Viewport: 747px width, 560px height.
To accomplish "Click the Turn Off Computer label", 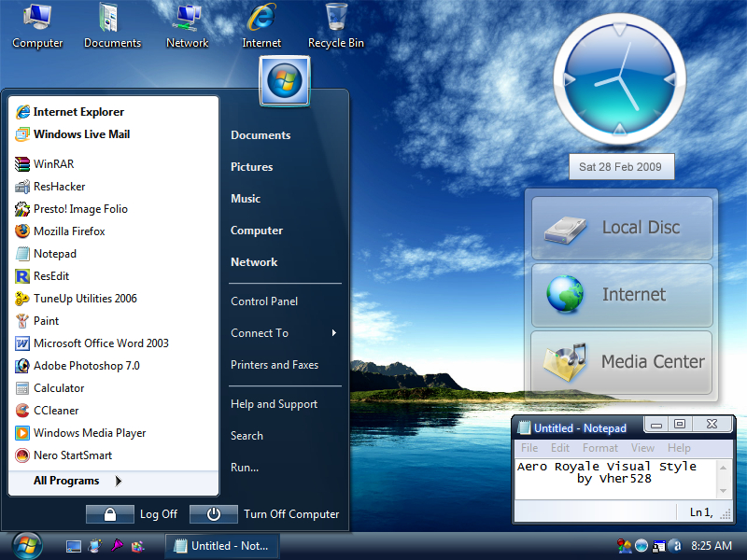I will point(291,514).
